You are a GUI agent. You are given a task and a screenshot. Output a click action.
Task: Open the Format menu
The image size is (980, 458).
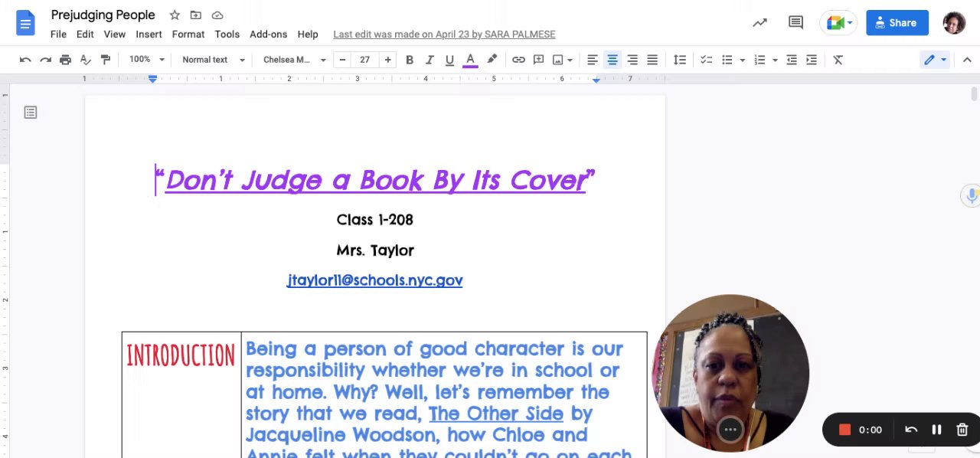click(188, 34)
